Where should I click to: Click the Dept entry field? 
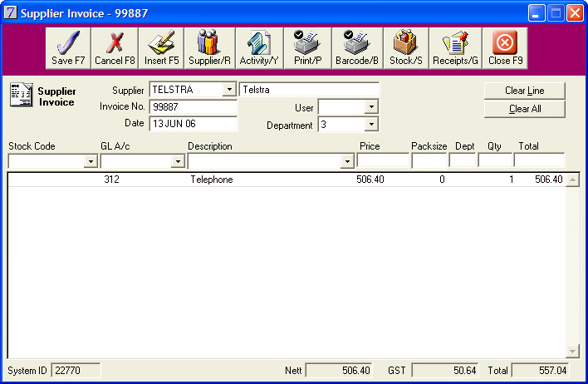coord(462,160)
